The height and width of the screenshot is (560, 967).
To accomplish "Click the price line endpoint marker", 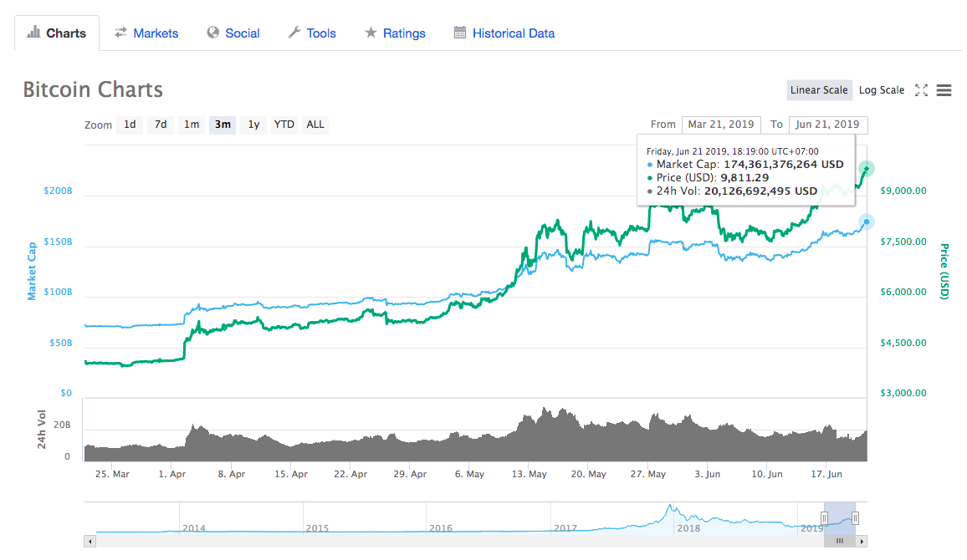I will coord(867,169).
